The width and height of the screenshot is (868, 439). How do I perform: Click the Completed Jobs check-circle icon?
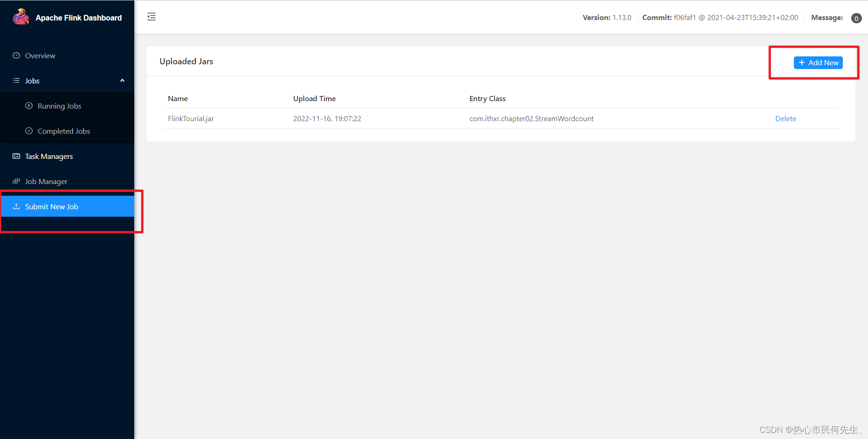click(29, 131)
